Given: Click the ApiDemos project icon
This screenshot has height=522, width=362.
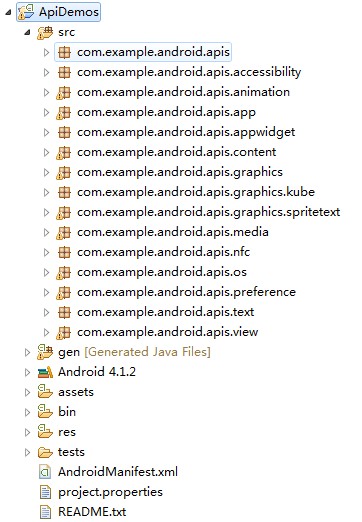Looking at the screenshot, I should (26, 12).
